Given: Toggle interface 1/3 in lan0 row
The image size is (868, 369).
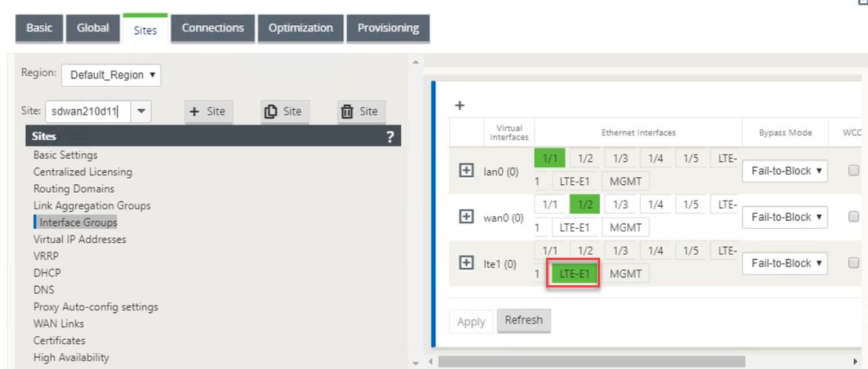Looking at the screenshot, I should (x=620, y=159).
